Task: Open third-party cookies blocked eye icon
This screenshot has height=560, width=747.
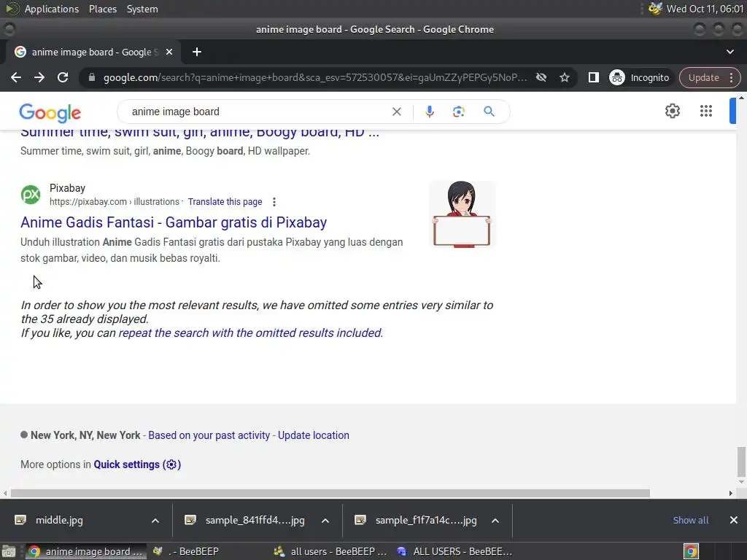Action: coord(541,77)
